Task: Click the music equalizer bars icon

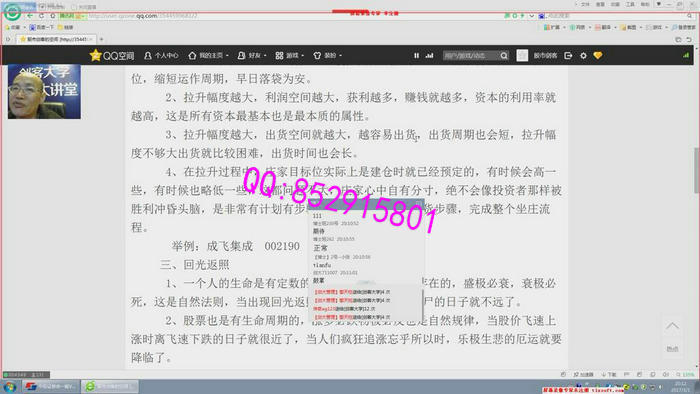Action: click(429, 56)
